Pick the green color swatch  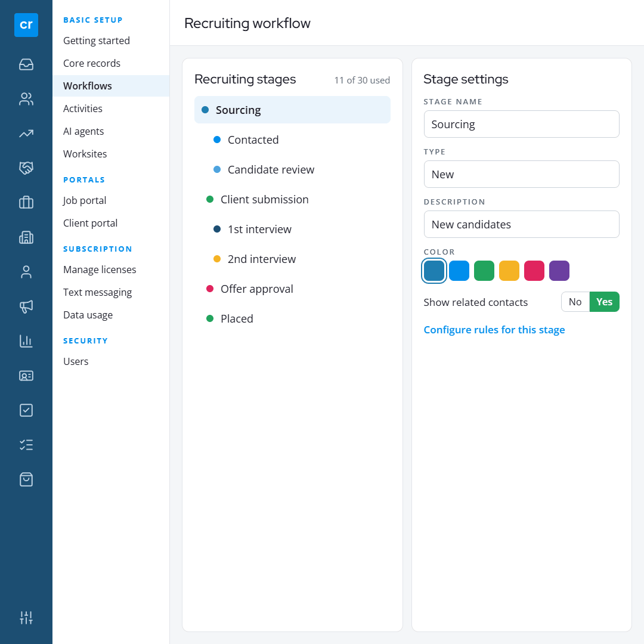(484, 271)
